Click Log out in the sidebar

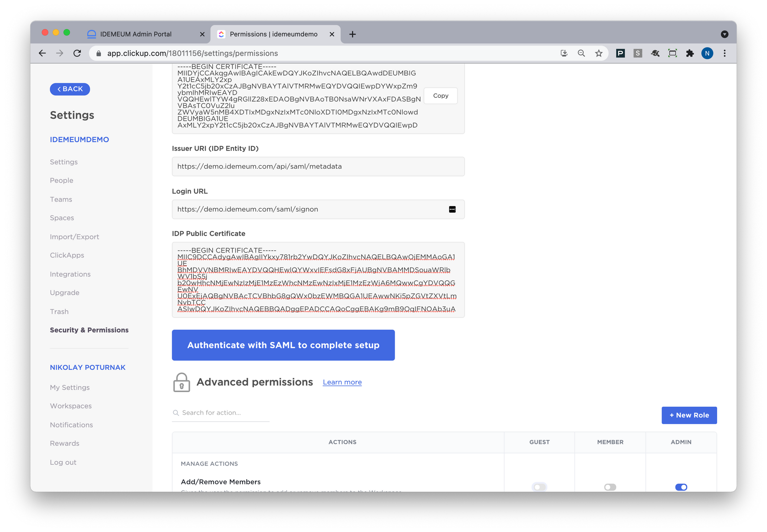point(63,462)
